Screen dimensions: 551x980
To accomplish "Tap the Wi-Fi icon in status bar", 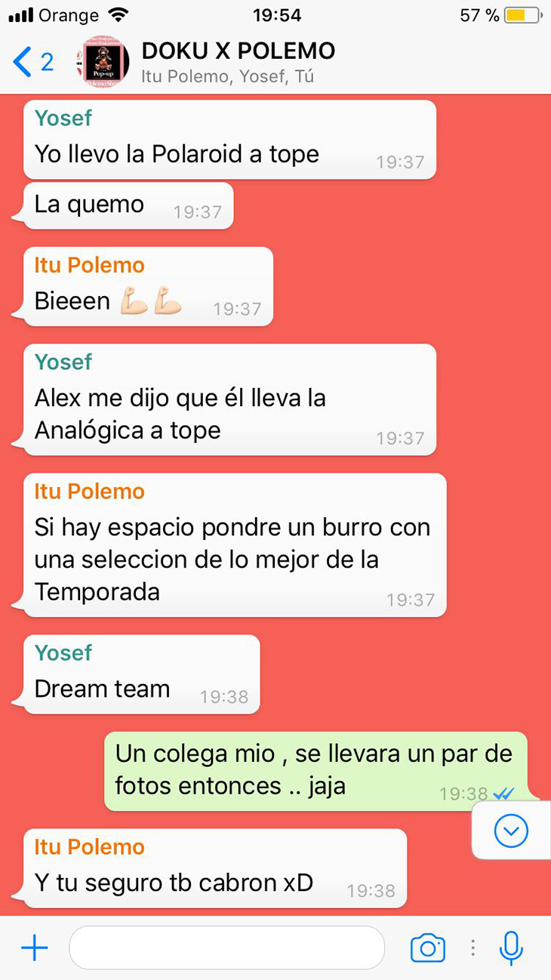I will click(x=119, y=15).
